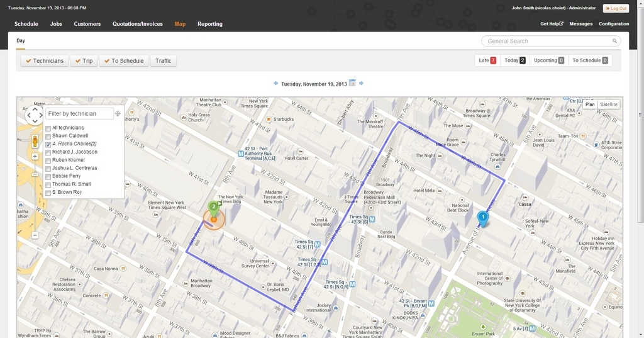The height and width of the screenshot is (338, 644).
Task: Click the orange technician location circle
Action: pos(214,220)
